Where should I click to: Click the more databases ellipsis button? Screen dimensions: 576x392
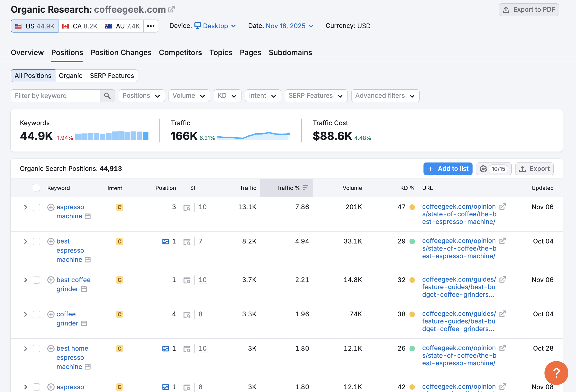151,26
